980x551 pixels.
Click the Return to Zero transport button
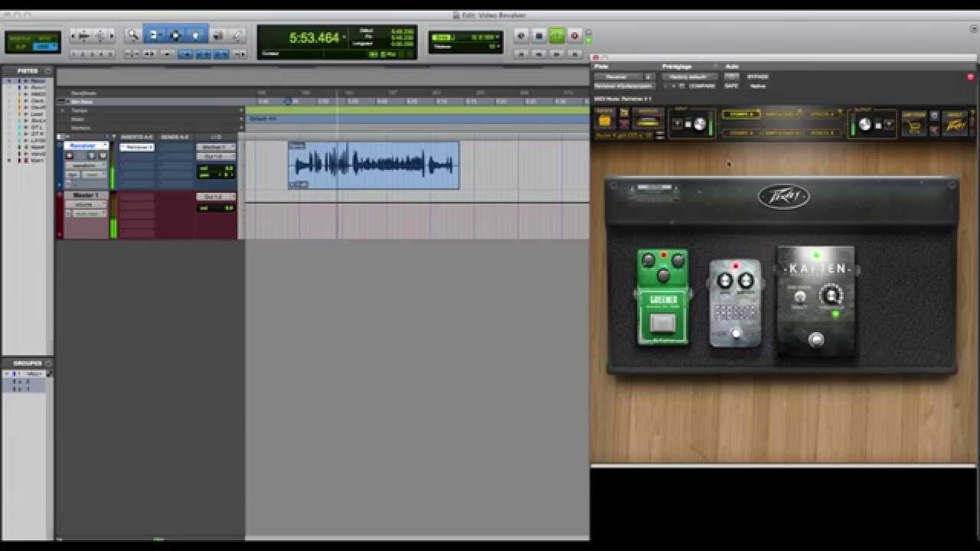tap(521, 54)
